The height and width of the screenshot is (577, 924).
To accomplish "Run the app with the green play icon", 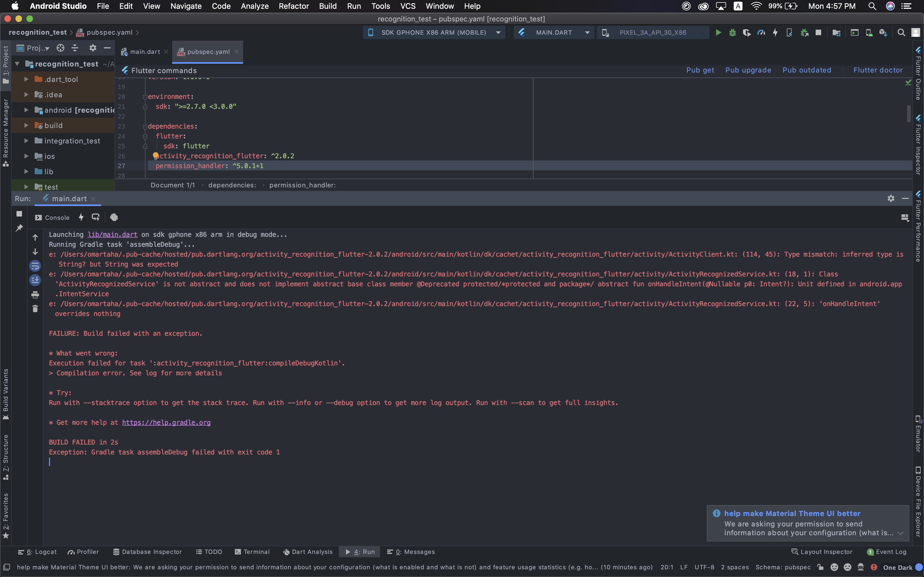I will point(718,32).
